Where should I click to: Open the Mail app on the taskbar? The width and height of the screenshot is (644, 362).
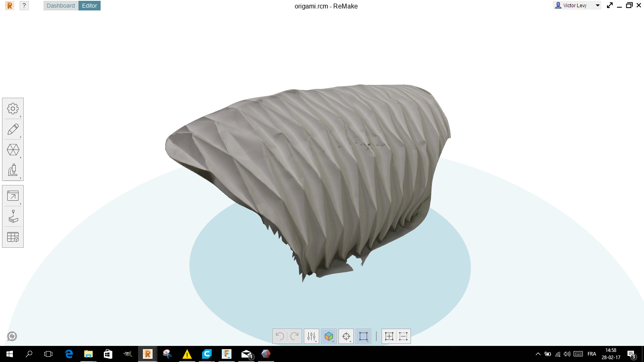tap(247, 354)
